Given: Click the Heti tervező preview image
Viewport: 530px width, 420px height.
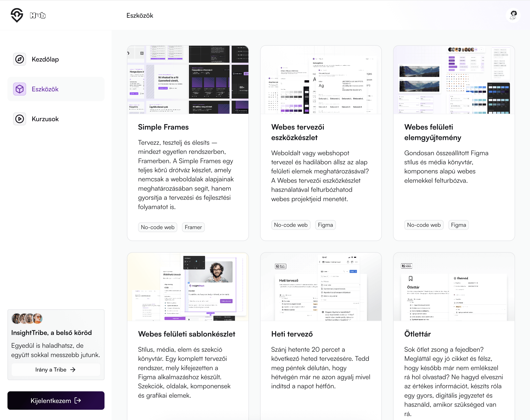Looking at the screenshot, I should coord(321,287).
